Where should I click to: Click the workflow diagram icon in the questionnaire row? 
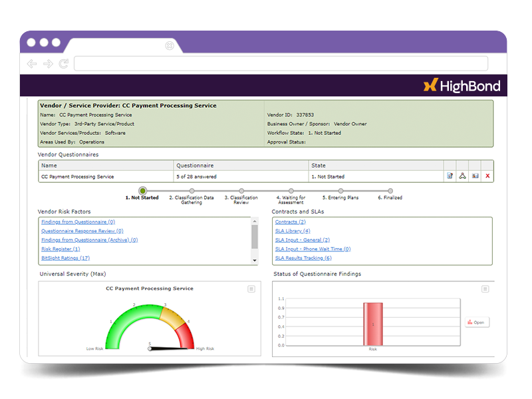(462, 176)
